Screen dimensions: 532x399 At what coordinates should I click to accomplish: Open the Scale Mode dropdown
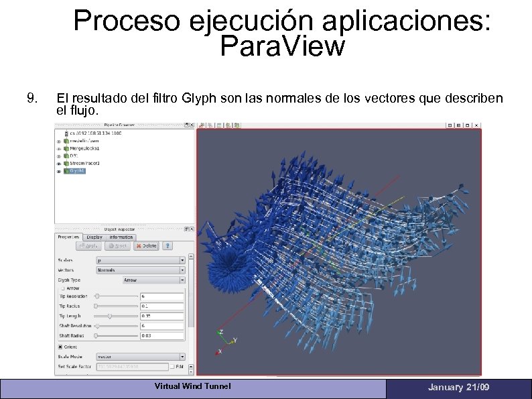click(x=141, y=357)
